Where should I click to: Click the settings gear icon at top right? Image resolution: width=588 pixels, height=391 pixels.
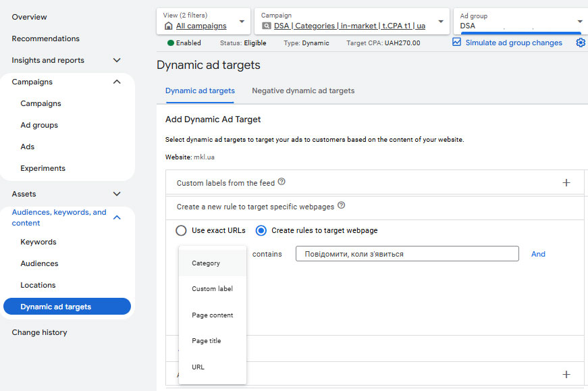[x=581, y=43]
